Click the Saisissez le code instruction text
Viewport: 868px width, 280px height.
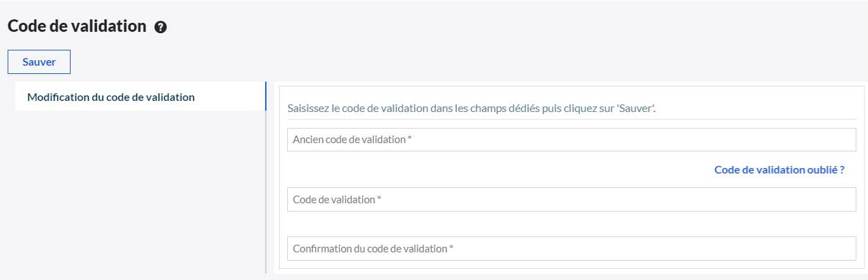pos(471,109)
